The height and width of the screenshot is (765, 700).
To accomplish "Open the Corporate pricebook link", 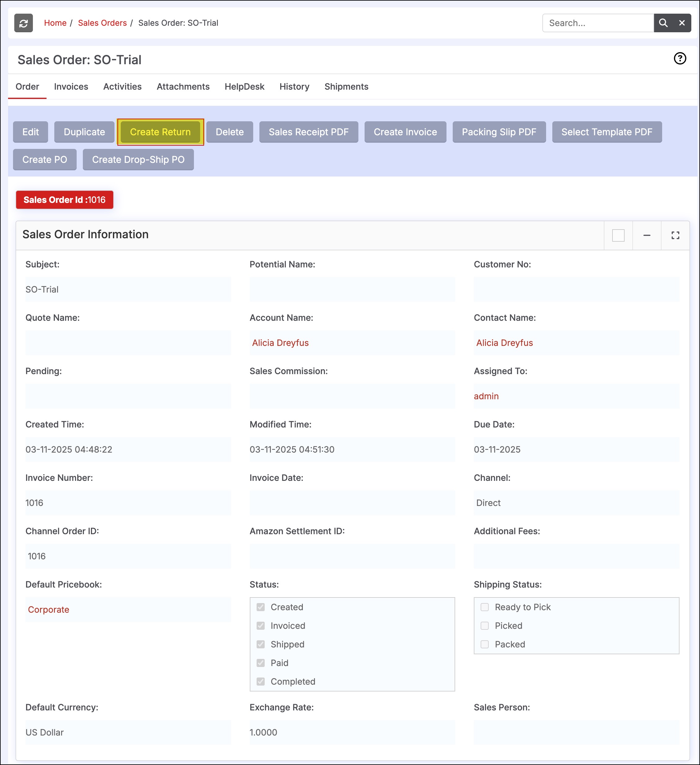I will click(x=49, y=609).
